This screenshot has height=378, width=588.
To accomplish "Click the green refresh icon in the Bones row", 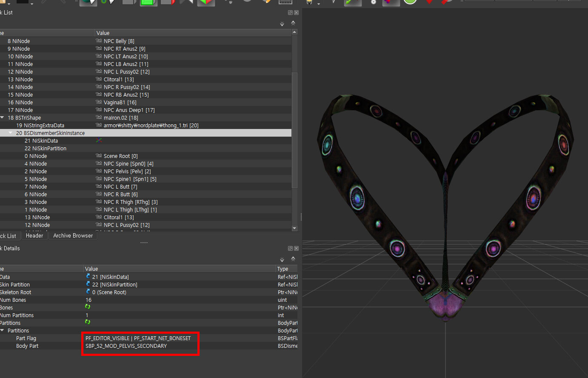I will click(x=88, y=307).
